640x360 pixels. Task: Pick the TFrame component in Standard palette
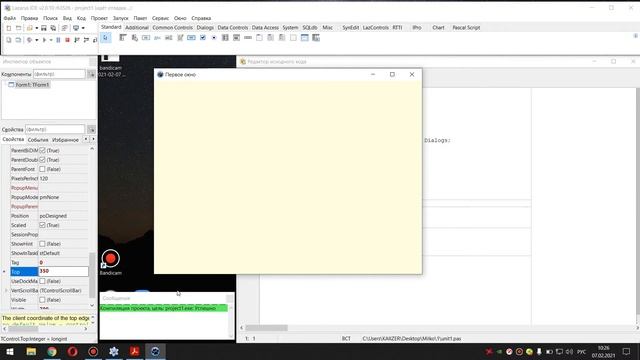point(304,38)
